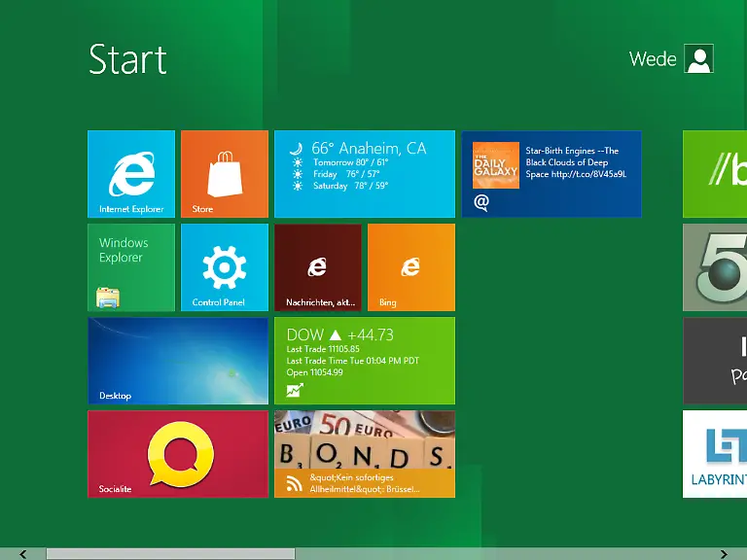Open the Internet Explorer tile
The image size is (747, 560).
[131, 174]
